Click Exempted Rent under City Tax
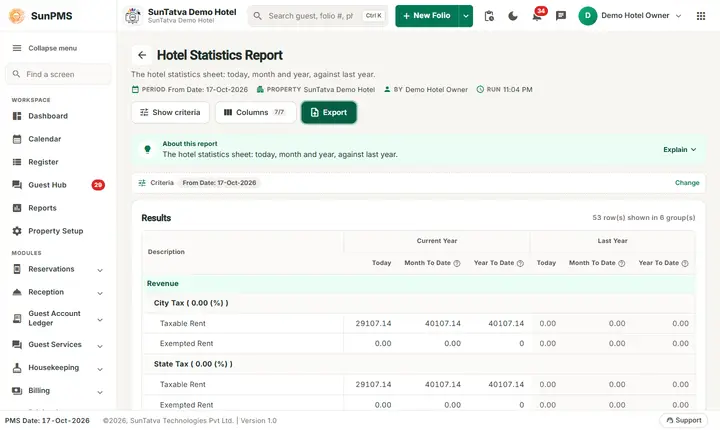Screen dimensions: 720x430 pyautogui.click(x=186, y=344)
